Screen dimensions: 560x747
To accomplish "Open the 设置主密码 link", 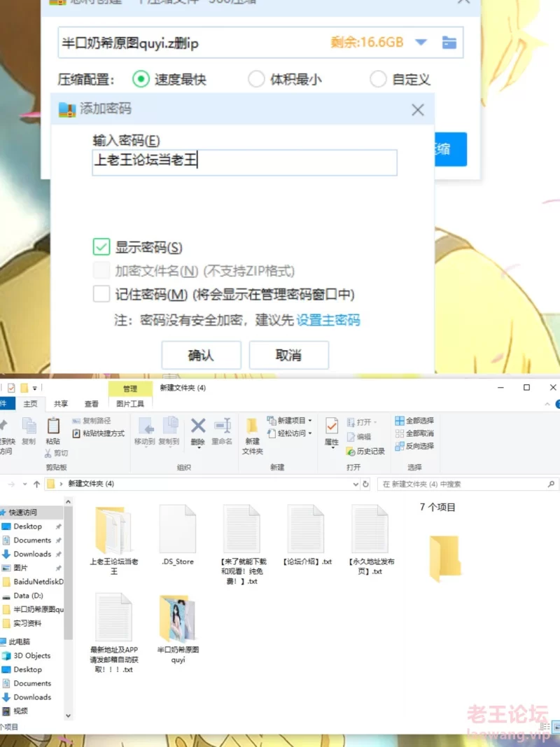I will click(x=328, y=320).
